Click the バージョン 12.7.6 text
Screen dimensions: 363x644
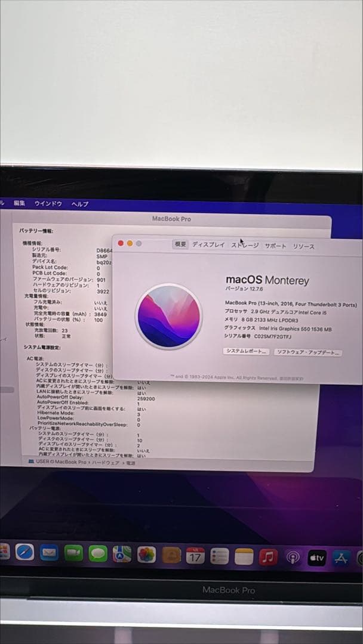[x=244, y=289]
